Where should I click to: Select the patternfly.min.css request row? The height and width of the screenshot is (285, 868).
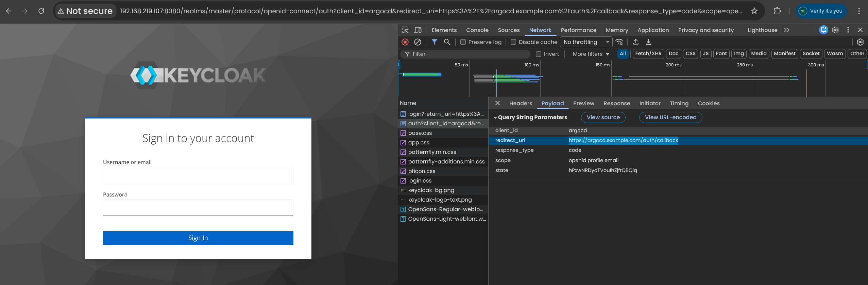443,152
